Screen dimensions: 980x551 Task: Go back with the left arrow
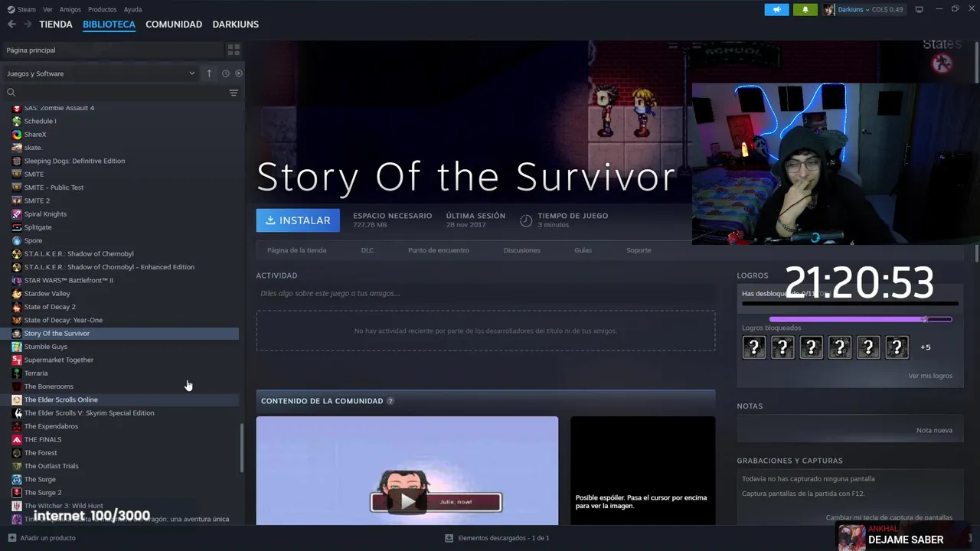click(11, 24)
